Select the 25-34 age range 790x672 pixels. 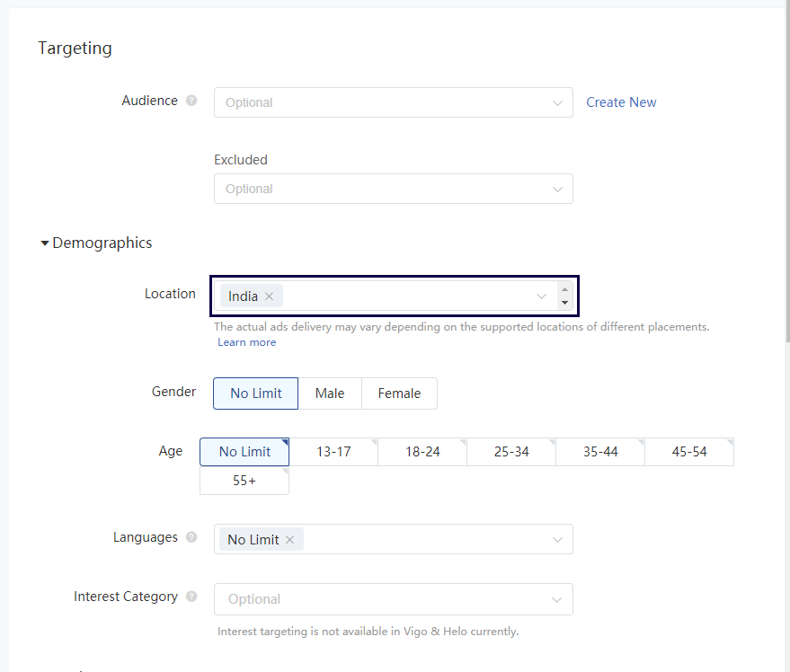point(511,452)
